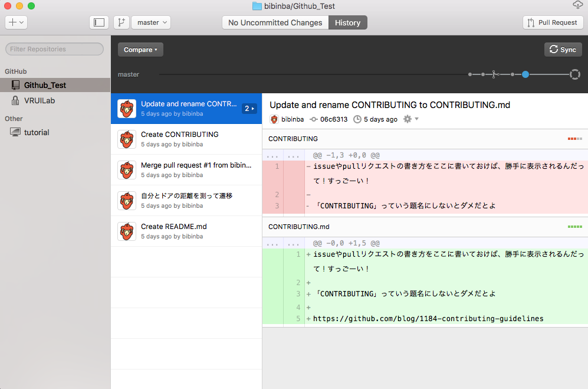Select the VRUILab repository
Image resolution: width=588 pixels, height=389 pixels.
point(55,100)
